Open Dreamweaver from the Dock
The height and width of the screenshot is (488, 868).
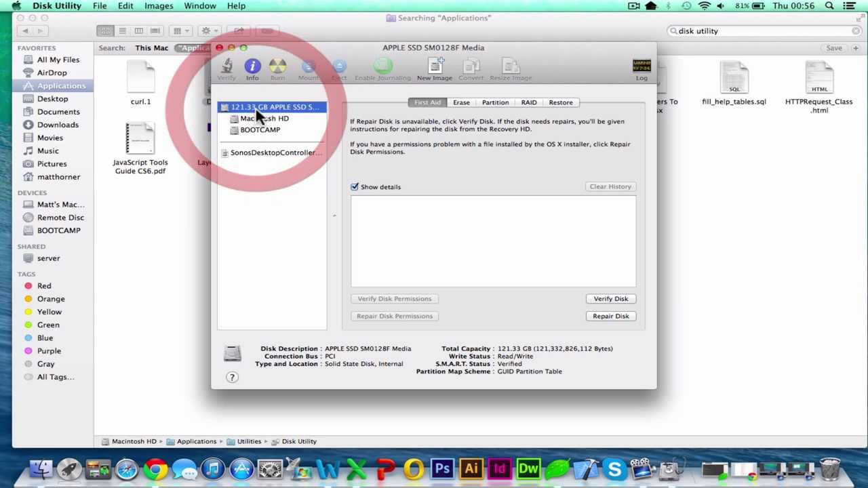click(528, 469)
